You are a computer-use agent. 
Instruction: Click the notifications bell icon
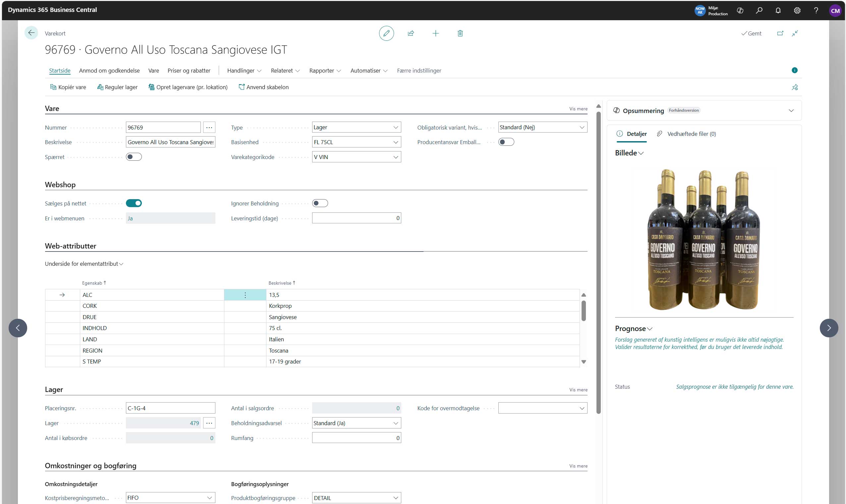pyautogui.click(x=778, y=10)
